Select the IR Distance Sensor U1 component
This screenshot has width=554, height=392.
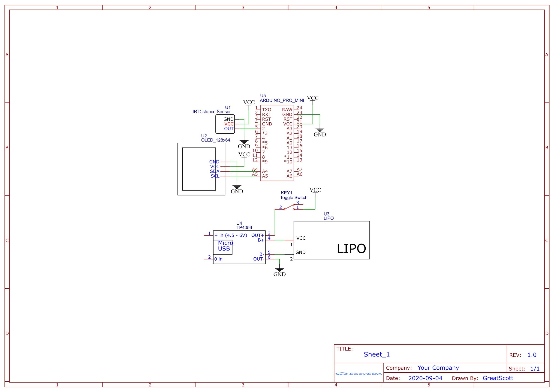pyautogui.click(x=225, y=124)
